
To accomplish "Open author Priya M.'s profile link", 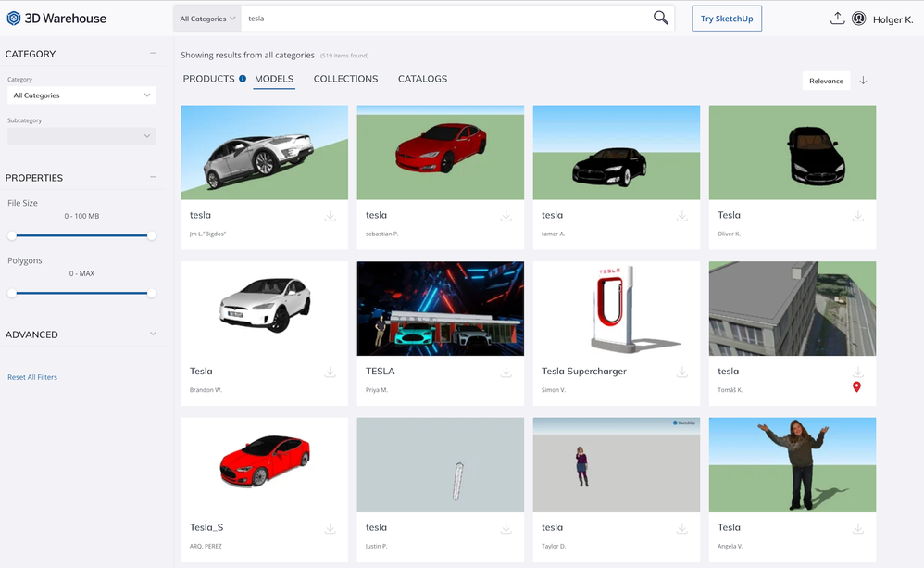I will pos(377,390).
